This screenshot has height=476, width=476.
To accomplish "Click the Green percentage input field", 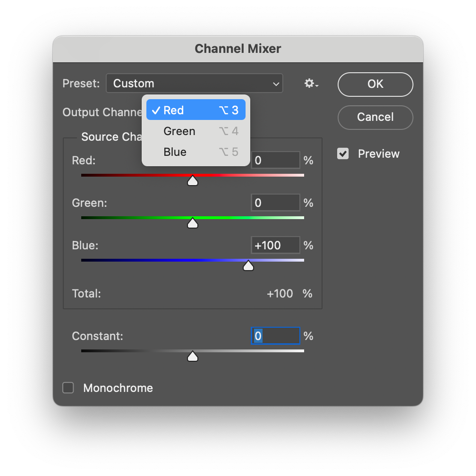I will click(276, 203).
